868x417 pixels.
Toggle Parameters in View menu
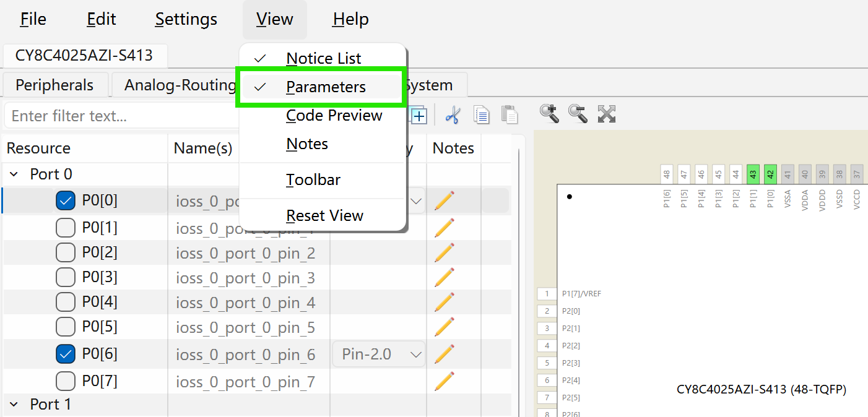(x=323, y=87)
